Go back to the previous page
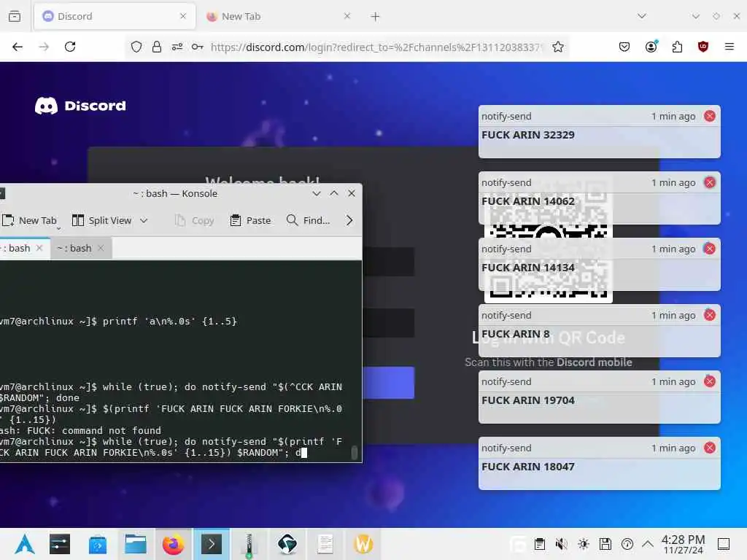This screenshot has height=560, width=747. point(18,47)
